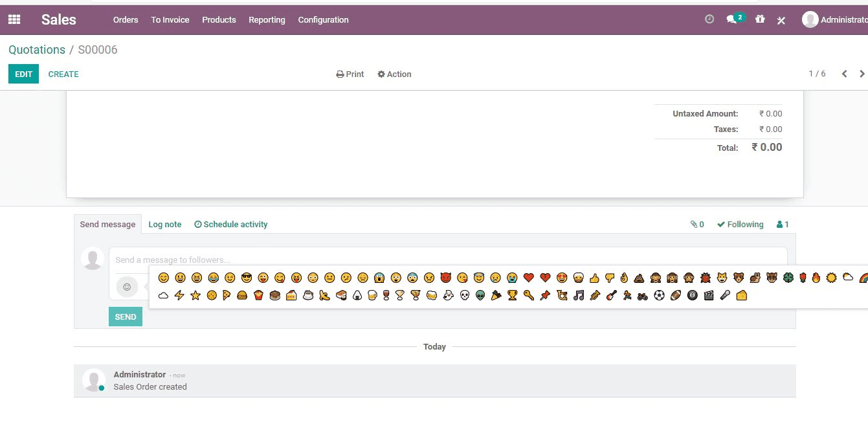
Task: Switch to the Log note tab
Action: click(x=165, y=225)
